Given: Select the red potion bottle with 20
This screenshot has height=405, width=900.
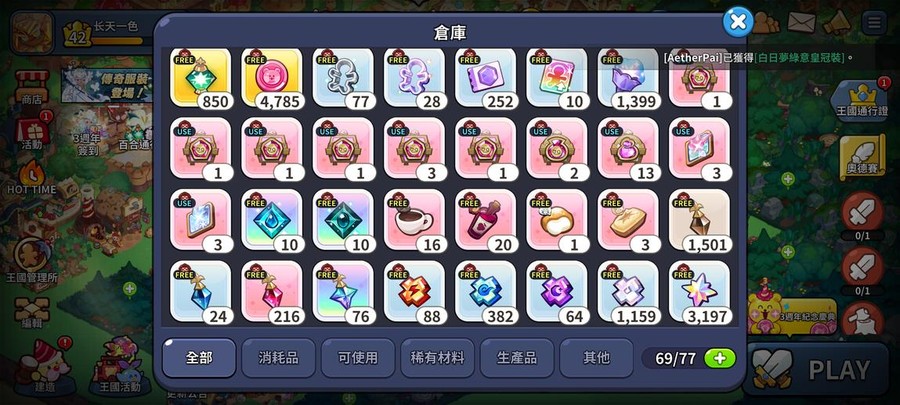Looking at the screenshot, I should 486,221.
